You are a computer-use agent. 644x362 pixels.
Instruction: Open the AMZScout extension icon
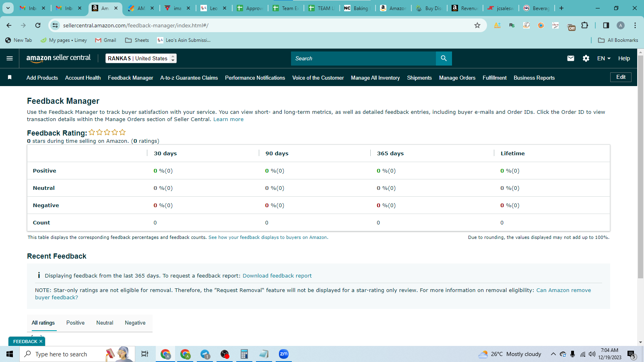point(497,25)
